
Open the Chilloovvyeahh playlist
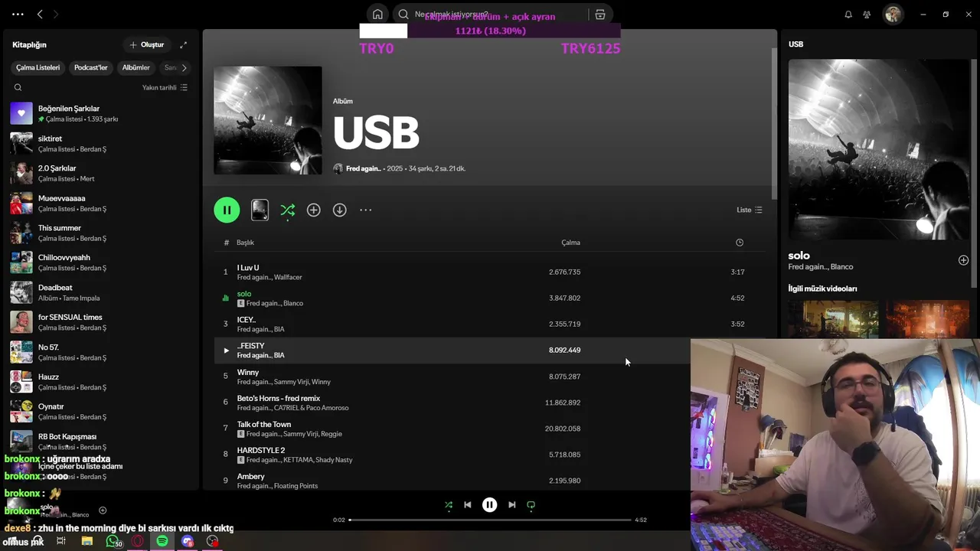coord(100,262)
